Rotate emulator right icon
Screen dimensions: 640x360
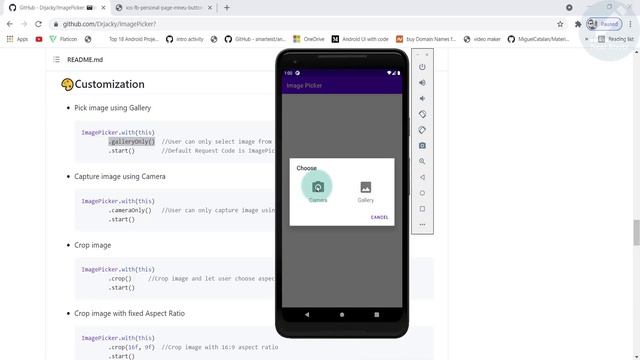pyautogui.click(x=422, y=130)
